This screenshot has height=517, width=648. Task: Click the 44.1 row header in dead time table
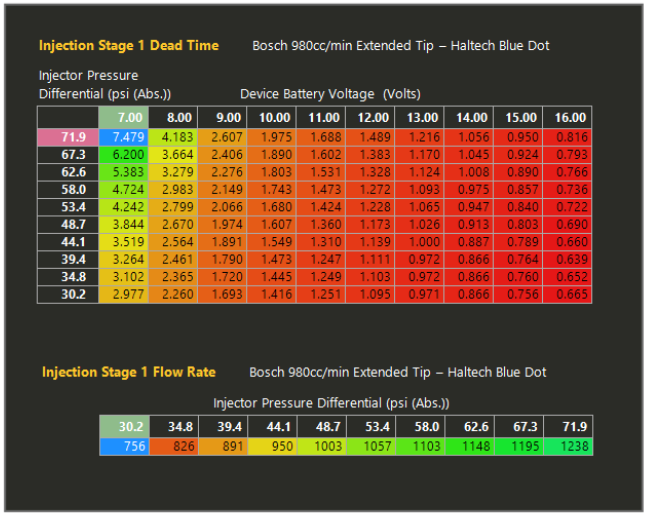tap(68, 242)
